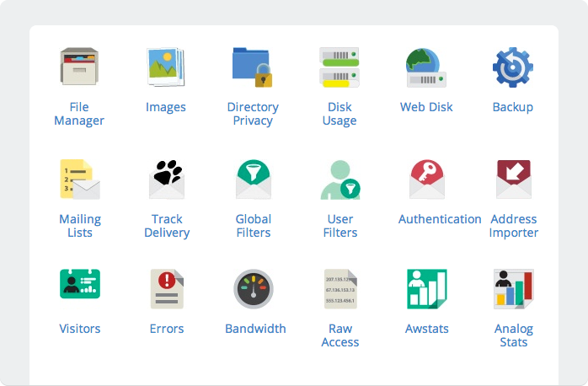
Task: Click the Analog Stats chart icon
Action: pyautogui.click(x=514, y=289)
